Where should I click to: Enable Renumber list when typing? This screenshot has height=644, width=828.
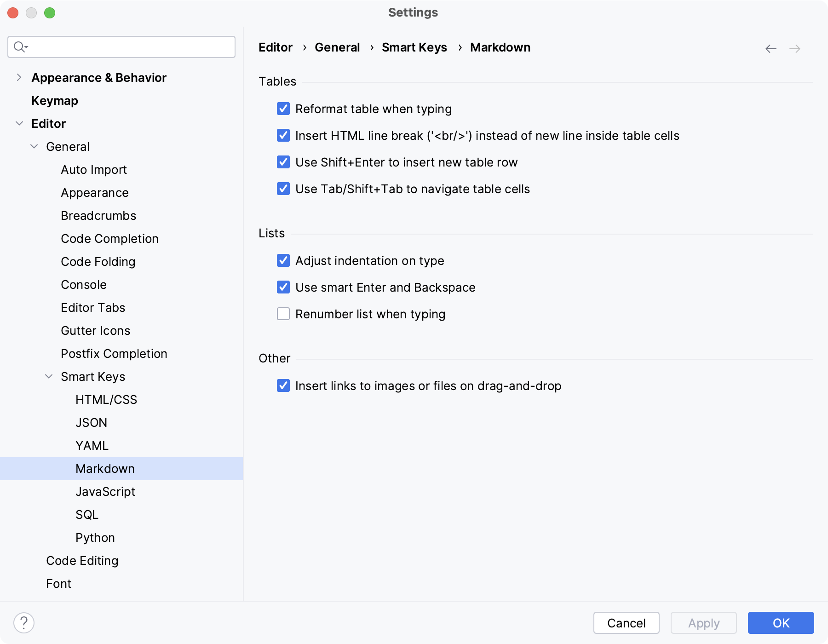point(283,314)
